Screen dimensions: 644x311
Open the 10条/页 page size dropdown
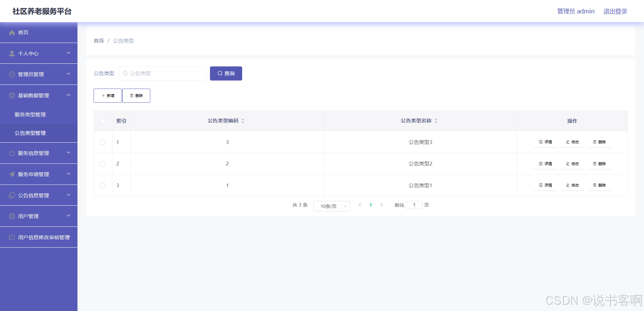pos(331,206)
